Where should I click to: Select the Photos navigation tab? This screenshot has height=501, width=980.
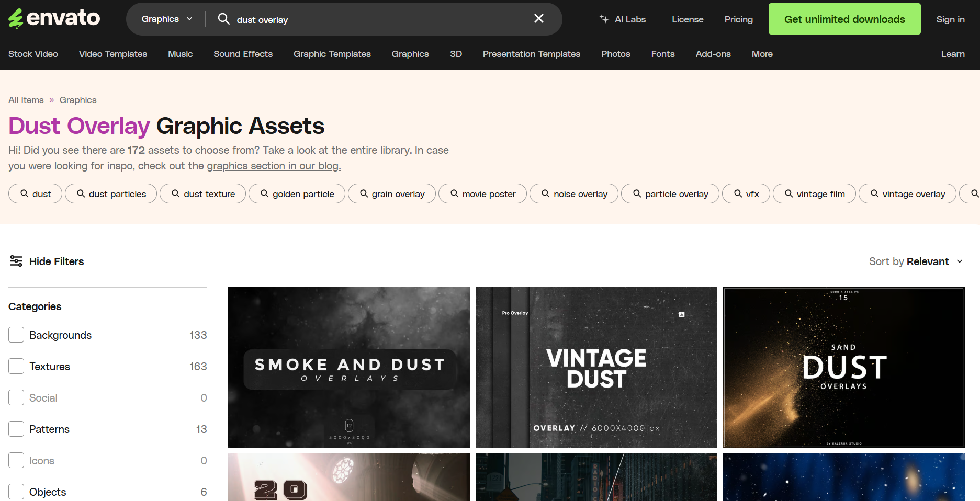coord(615,54)
